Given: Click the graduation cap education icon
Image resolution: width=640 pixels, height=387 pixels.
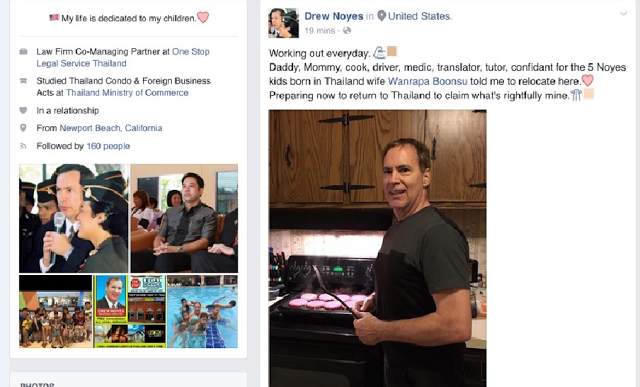Looking at the screenshot, I should point(23,81).
